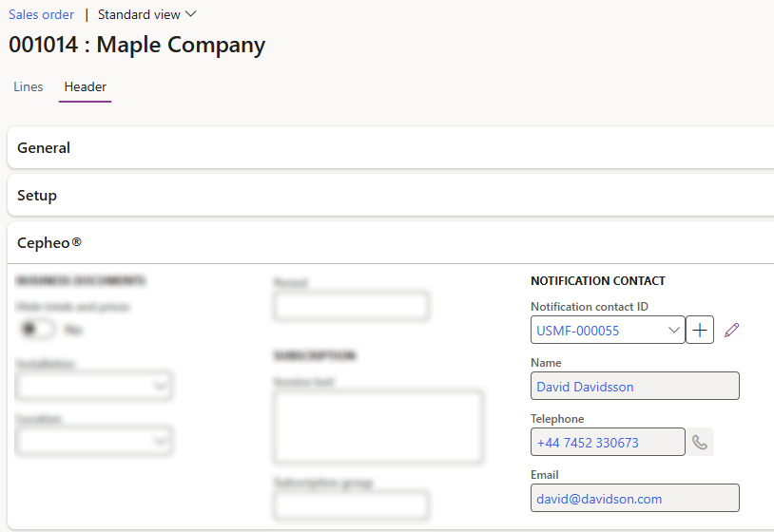Click the phone call icon next to Telephone
The height and width of the screenshot is (532, 774).
click(700, 442)
